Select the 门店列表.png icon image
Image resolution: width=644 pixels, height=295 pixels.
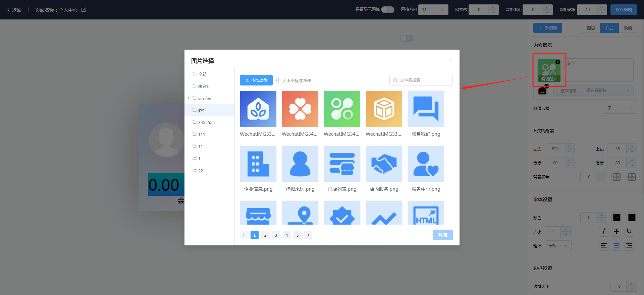(342, 164)
